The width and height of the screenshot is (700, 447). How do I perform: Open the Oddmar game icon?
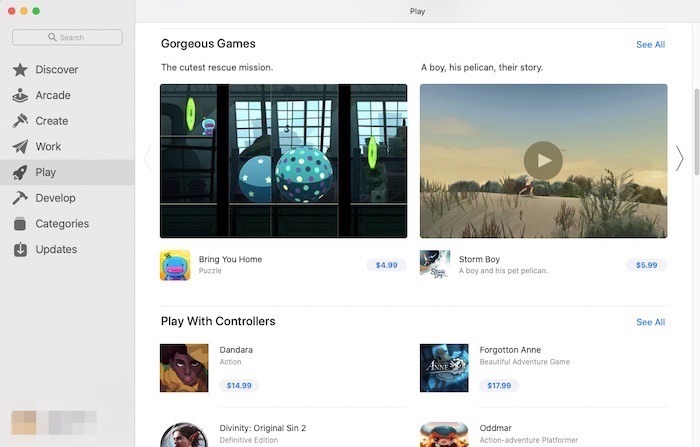pos(444,434)
